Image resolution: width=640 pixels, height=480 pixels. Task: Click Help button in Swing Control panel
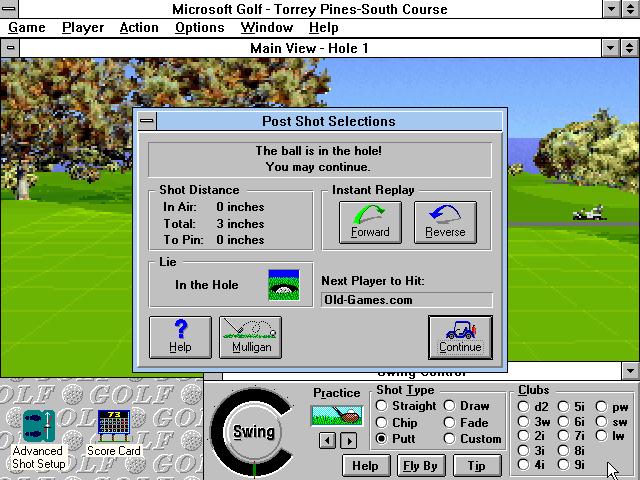(365, 466)
